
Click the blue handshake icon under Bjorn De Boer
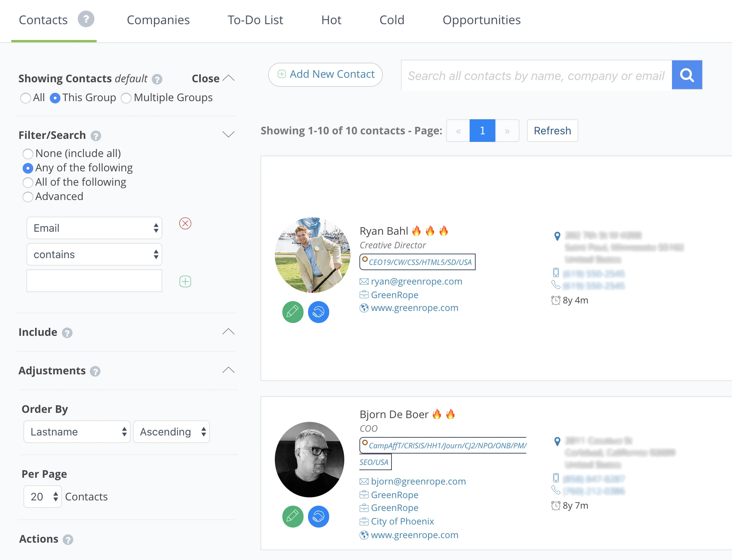(319, 517)
